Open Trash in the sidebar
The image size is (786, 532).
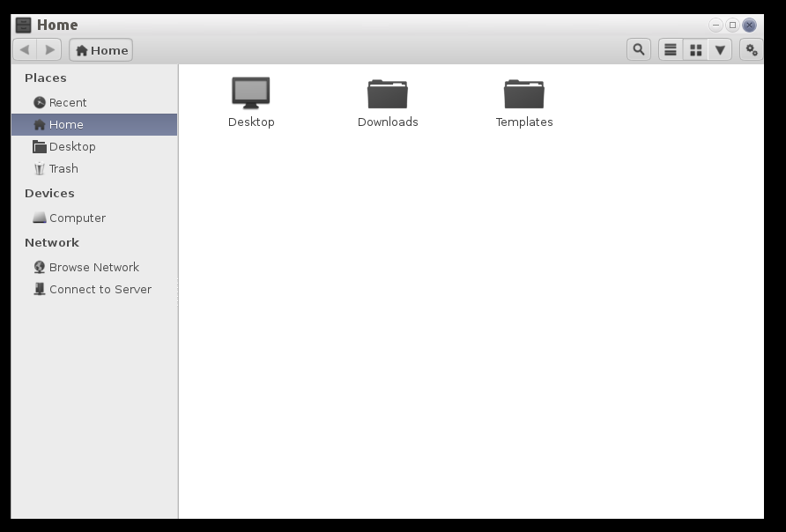point(94,169)
